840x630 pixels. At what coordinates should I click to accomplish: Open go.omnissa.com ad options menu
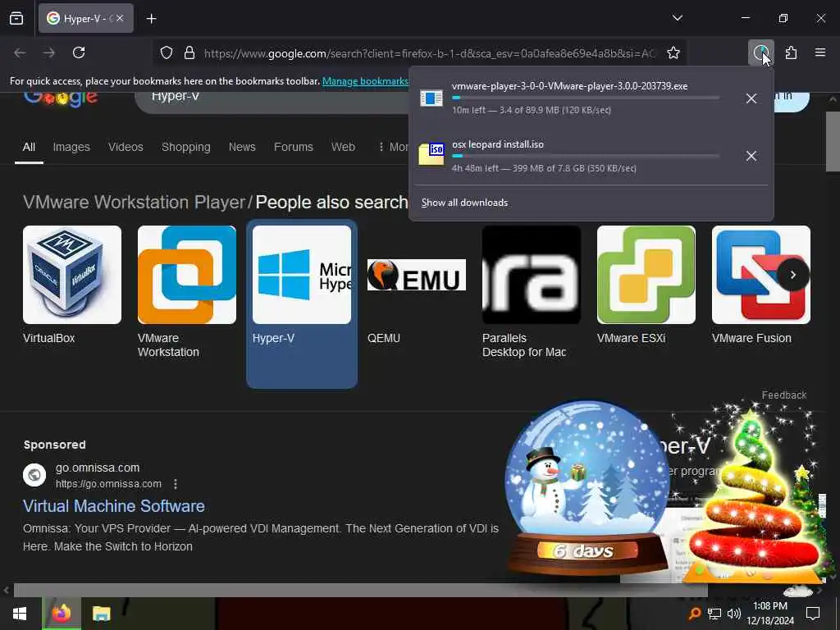click(x=176, y=484)
